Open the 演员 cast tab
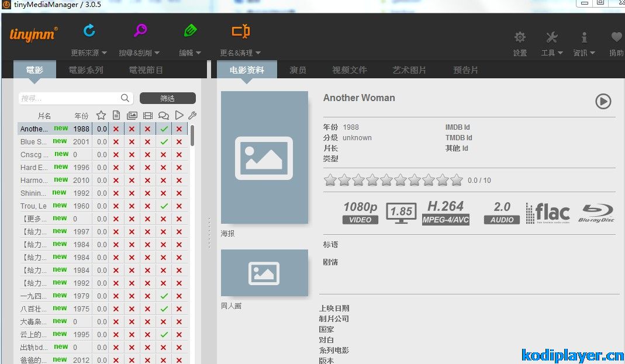Image resolution: width=625 pixels, height=364 pixels. pos(298,70)
